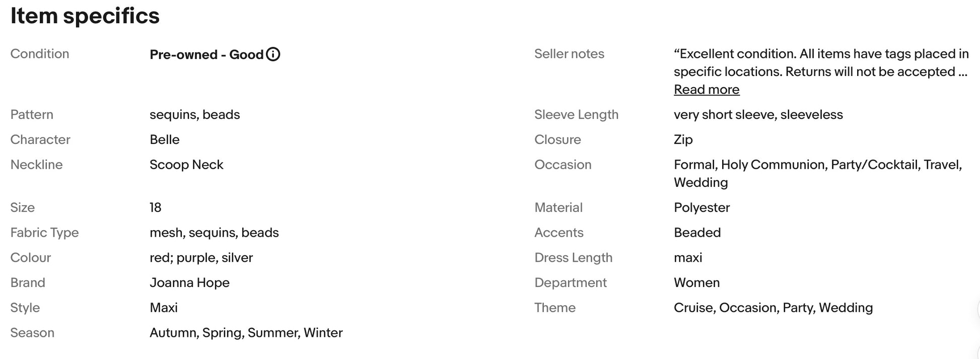This screenshot has width=980, height=359.
Task: Select the seller notes quoted text
Action: click(820, 62)
